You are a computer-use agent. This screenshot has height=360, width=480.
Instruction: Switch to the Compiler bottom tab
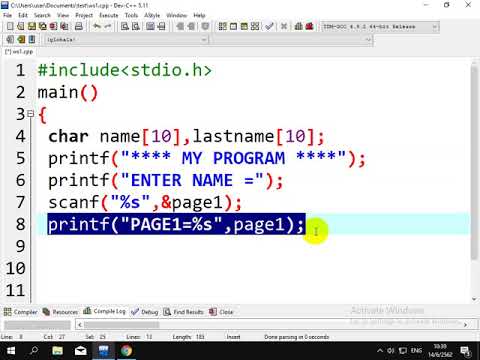coord(21,312)
